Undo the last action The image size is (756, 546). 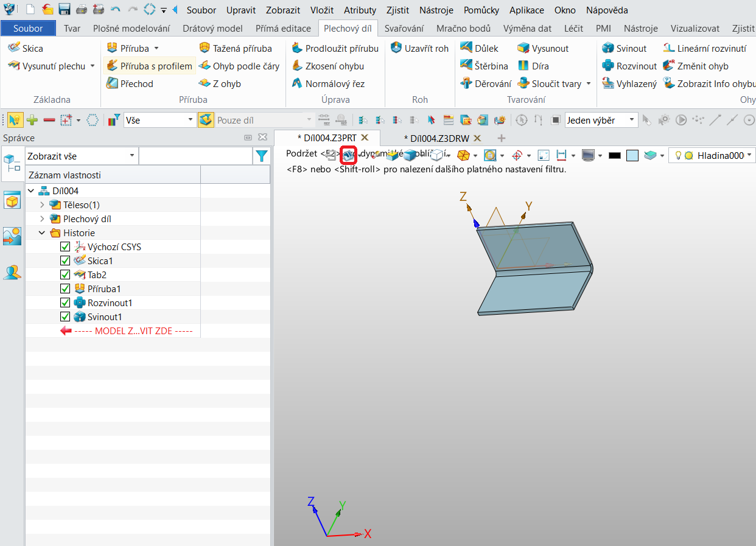[116, 10]
